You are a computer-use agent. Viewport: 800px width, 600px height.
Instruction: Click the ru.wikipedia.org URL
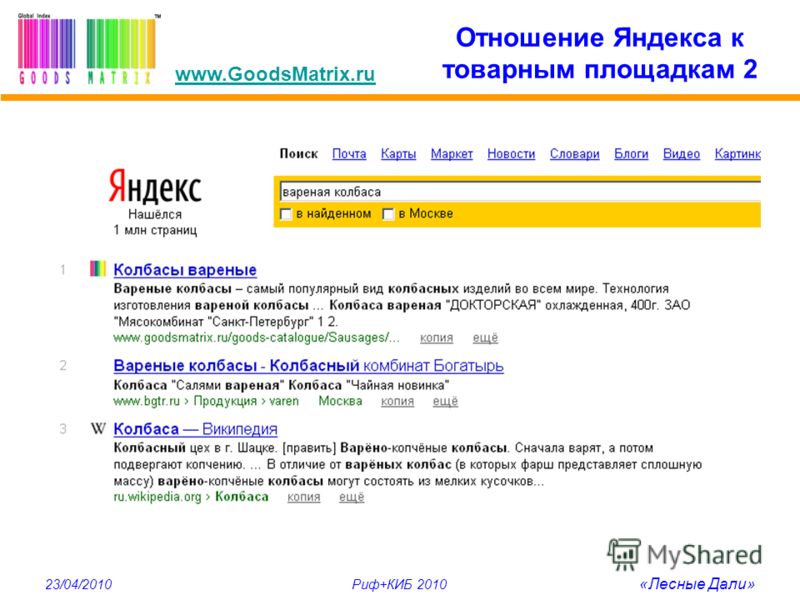tap(157, 496)
